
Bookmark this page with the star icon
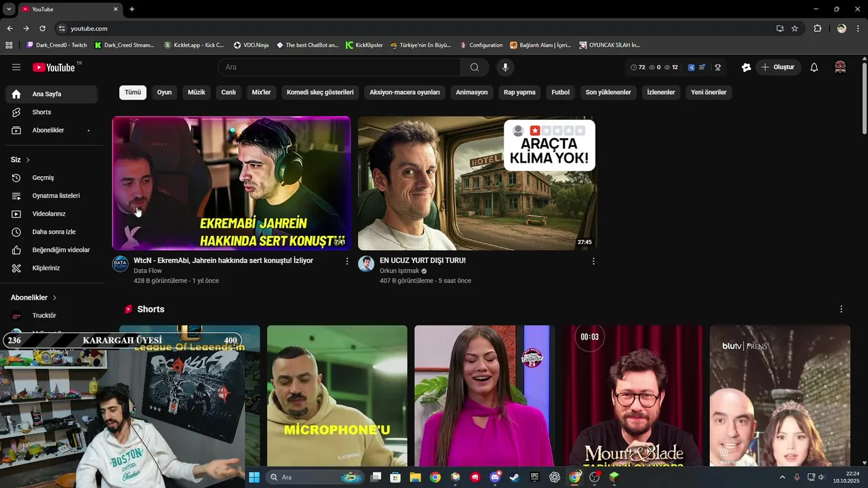tap(795, 28)
